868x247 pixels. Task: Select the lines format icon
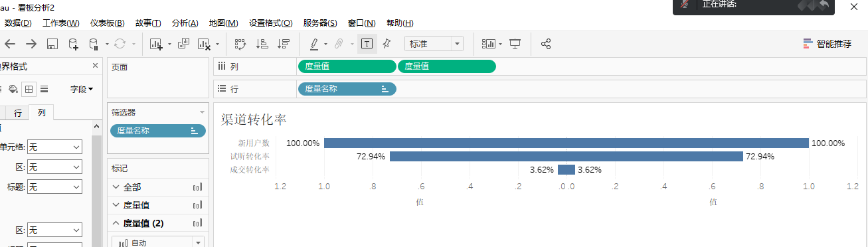pos(44,88)
